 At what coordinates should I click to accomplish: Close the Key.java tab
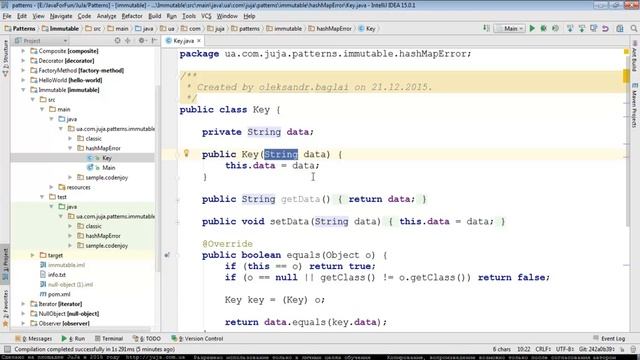(x=199, y=41)
